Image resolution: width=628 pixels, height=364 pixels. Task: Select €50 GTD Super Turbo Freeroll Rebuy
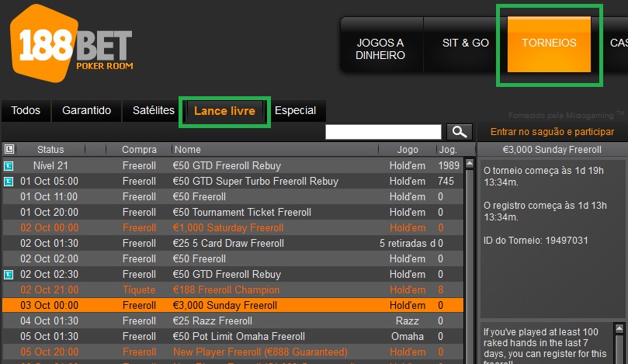(233, 182)
